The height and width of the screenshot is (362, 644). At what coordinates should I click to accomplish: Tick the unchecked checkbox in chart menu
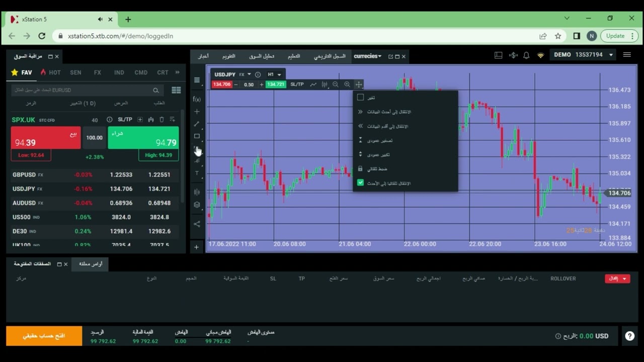click(x=360, y=97)
